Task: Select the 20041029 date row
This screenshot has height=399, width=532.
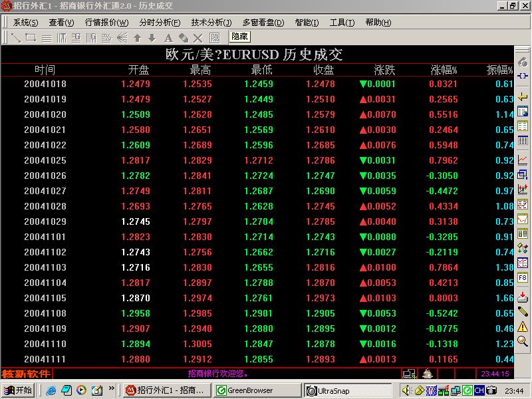Action: click(x=257, y=221)
